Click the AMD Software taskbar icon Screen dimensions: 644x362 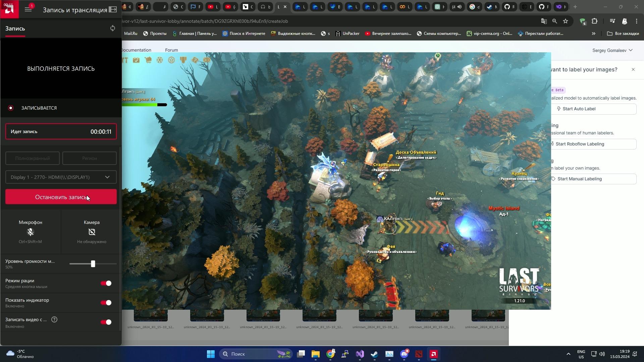click(x=434, y=354)
